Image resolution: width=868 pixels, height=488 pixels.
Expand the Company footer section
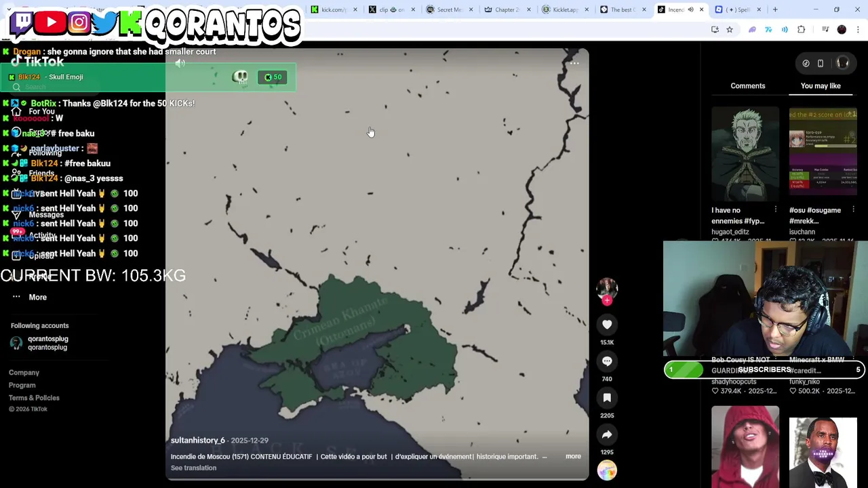(x=24, y=373)
